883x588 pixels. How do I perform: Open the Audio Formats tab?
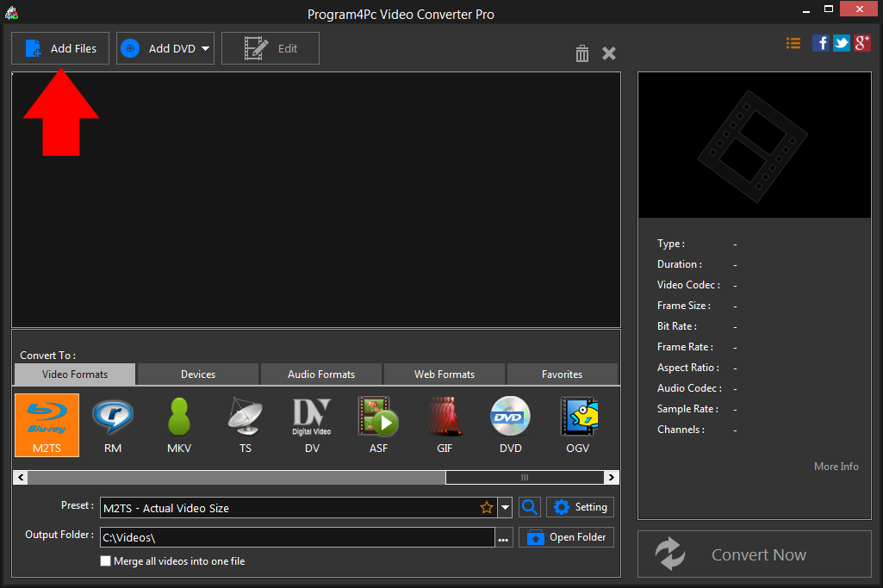click(x=320, y=374)
